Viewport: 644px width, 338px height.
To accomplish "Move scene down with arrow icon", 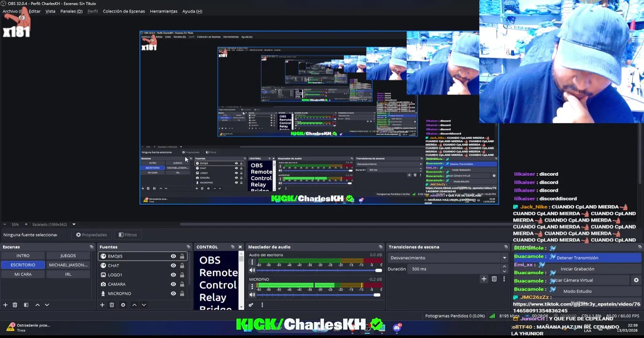I will point(47,305).
